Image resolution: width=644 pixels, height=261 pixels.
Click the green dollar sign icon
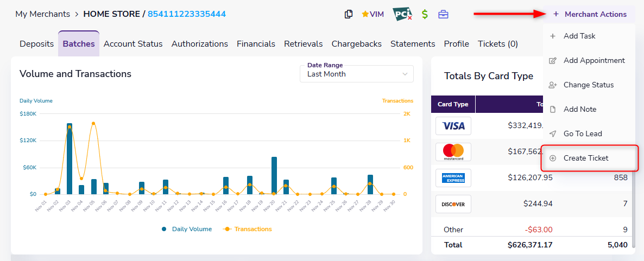point(425,14)
